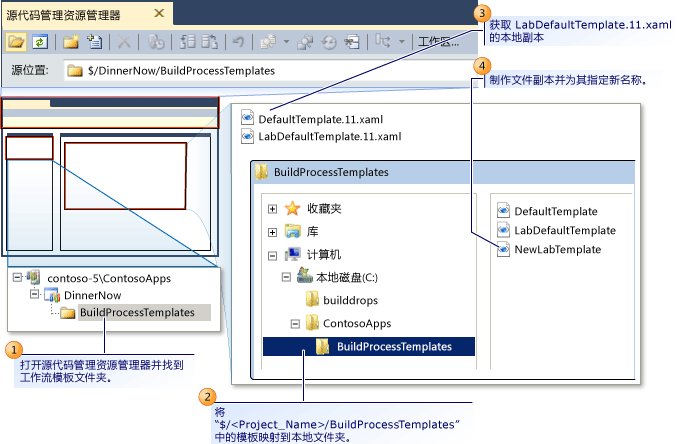Select 收藏夹 in the folder tree
Viewport: 677px width, 444px height.
tap(313, 209)
